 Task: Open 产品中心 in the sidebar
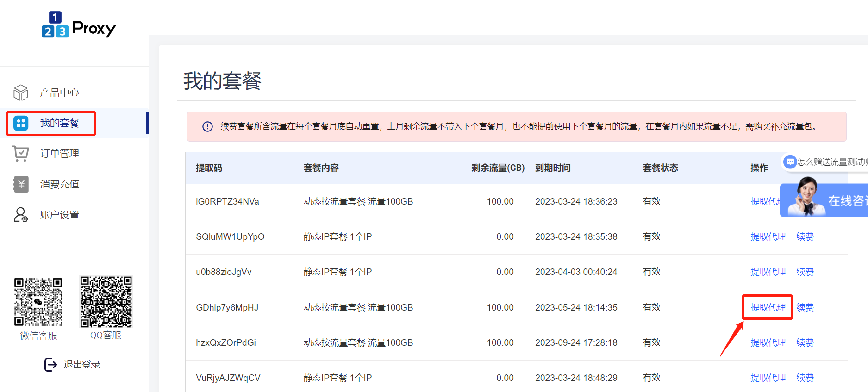[x=59, y=93]
